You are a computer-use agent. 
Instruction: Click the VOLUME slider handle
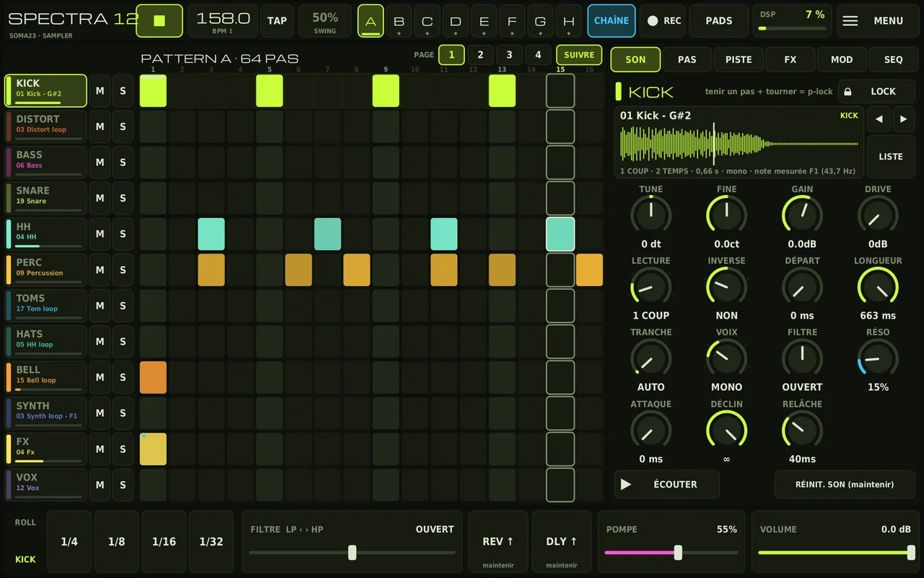click(x=911, y=553)
